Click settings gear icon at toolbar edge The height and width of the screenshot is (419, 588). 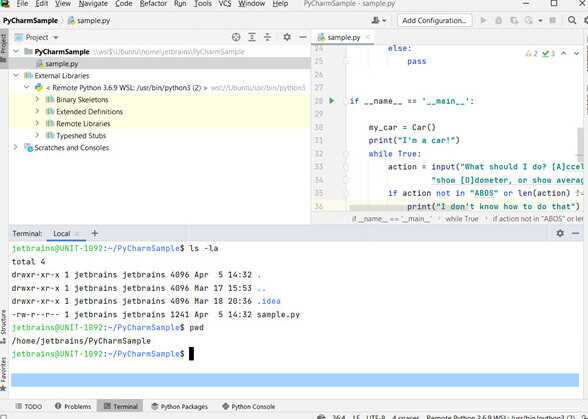pyautogui.click(x=586, y=20)
